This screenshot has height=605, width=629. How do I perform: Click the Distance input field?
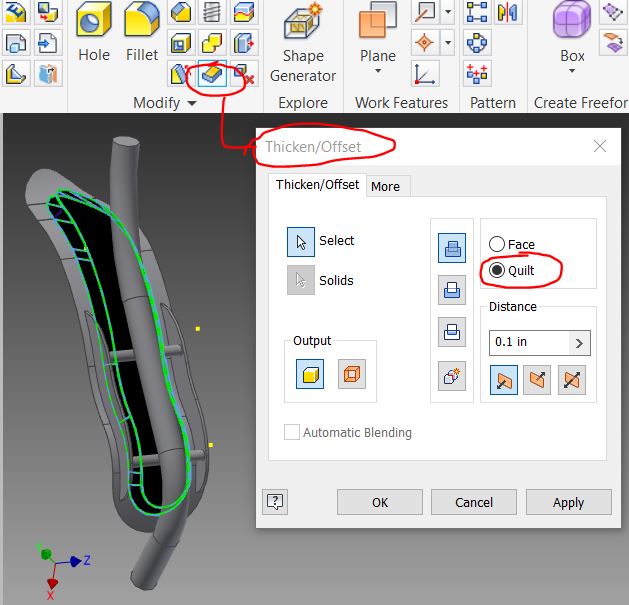pos(530,342)
